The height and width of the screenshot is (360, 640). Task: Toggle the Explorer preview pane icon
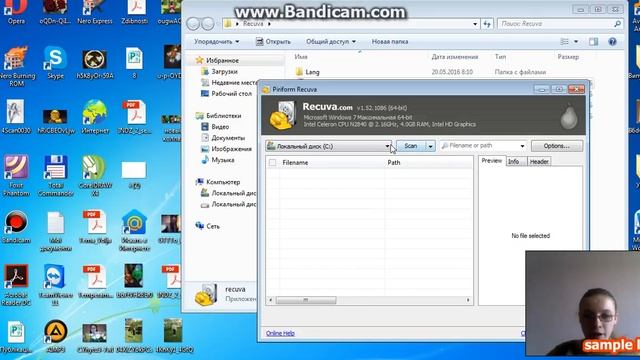(593, 42)
